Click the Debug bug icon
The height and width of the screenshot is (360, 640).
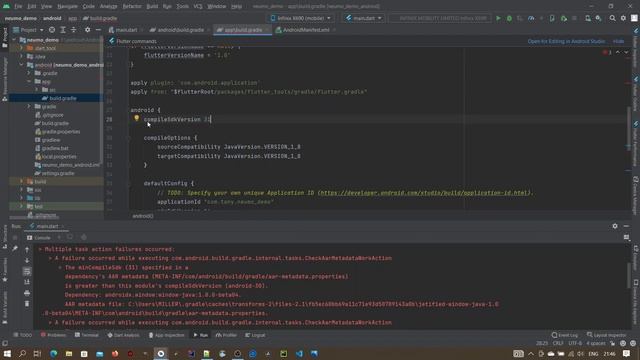tap(509, 18)
